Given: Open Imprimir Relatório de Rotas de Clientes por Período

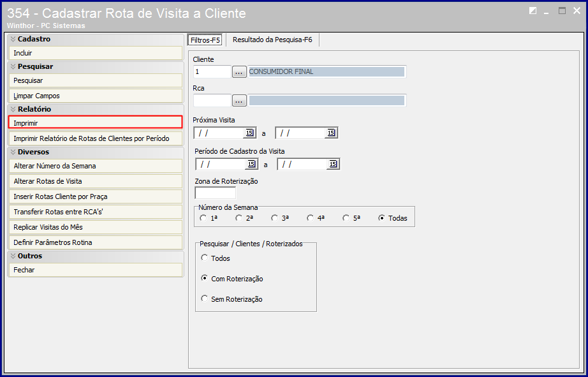Looking at the screenshot, I should click(95, 138).
